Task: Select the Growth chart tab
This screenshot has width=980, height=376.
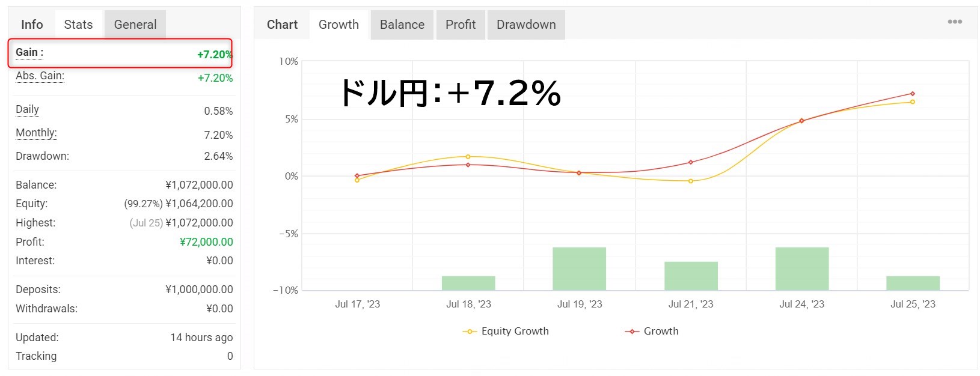Action: point(338,25)
